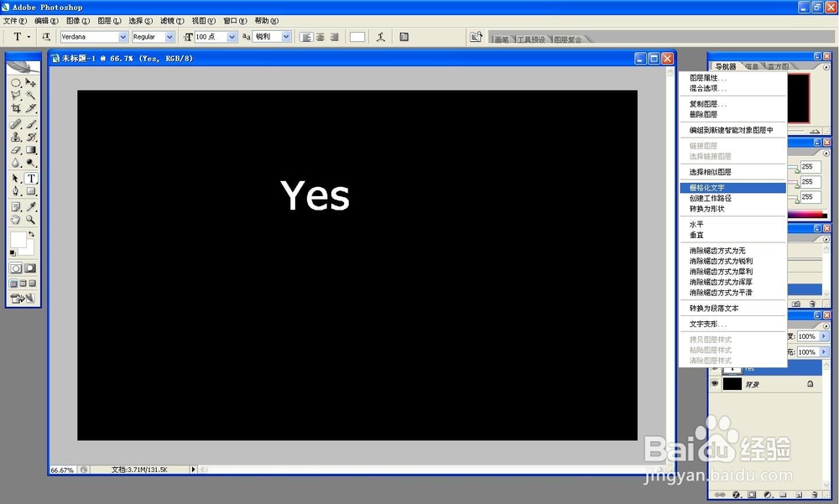This screenshot has width=839, height=504.
Task: Select the Horizontal Type tool
Action: pos(30,178)
